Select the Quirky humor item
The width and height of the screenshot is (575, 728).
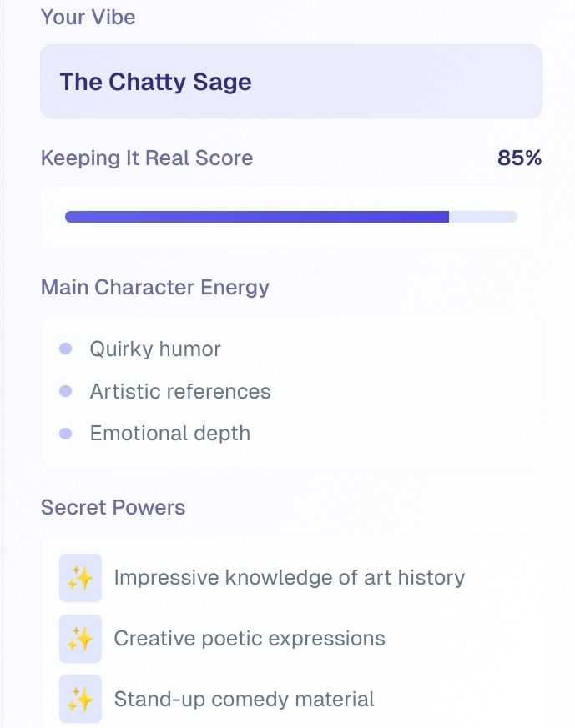point(155,349)
